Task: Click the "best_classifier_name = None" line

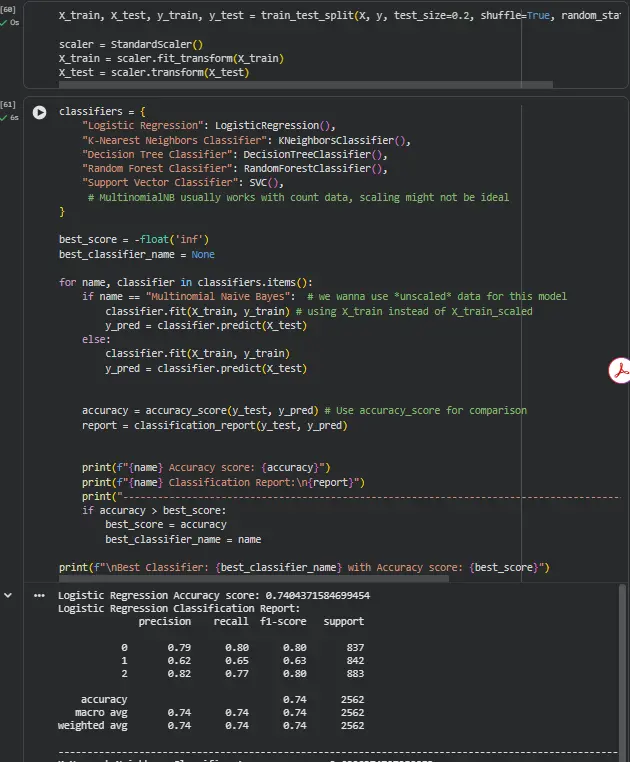Action: [137, 255]
